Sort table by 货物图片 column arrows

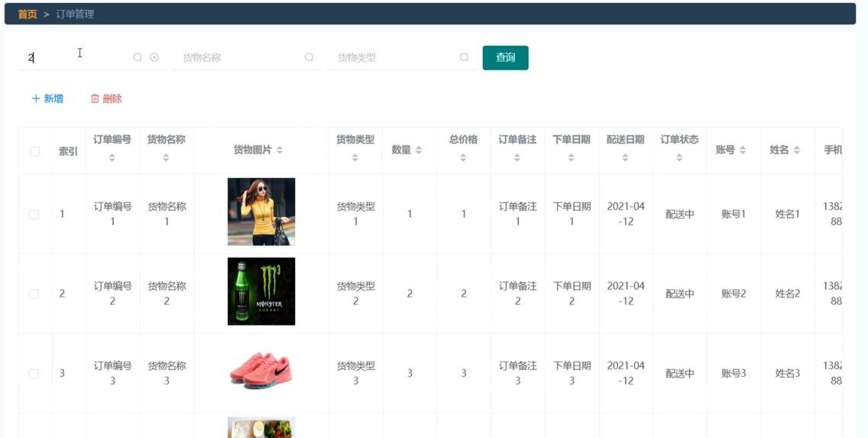coord(279,151)
